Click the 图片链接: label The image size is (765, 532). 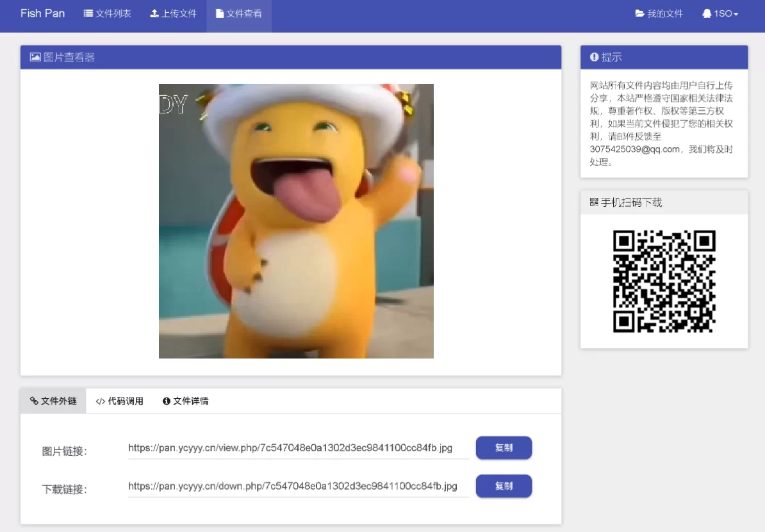(x=65, y=451)
